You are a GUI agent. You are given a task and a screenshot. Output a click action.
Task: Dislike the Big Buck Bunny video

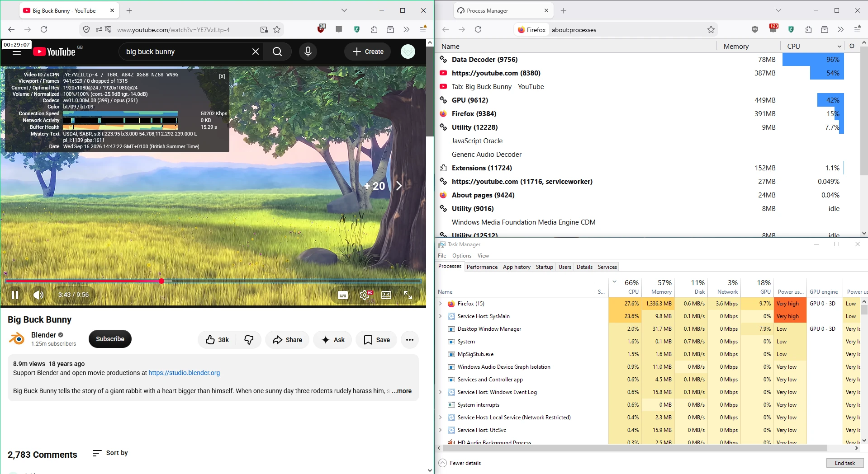(x=249, y=340)
